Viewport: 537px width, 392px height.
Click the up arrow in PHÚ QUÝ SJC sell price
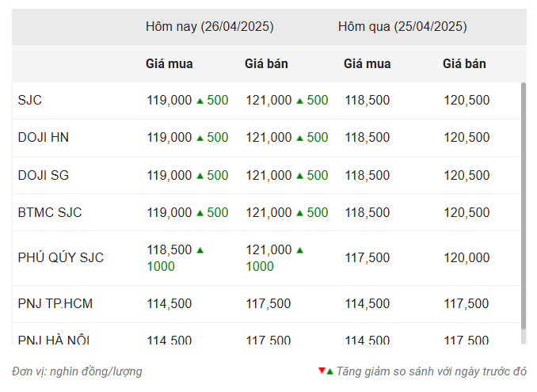coord(299,250)
